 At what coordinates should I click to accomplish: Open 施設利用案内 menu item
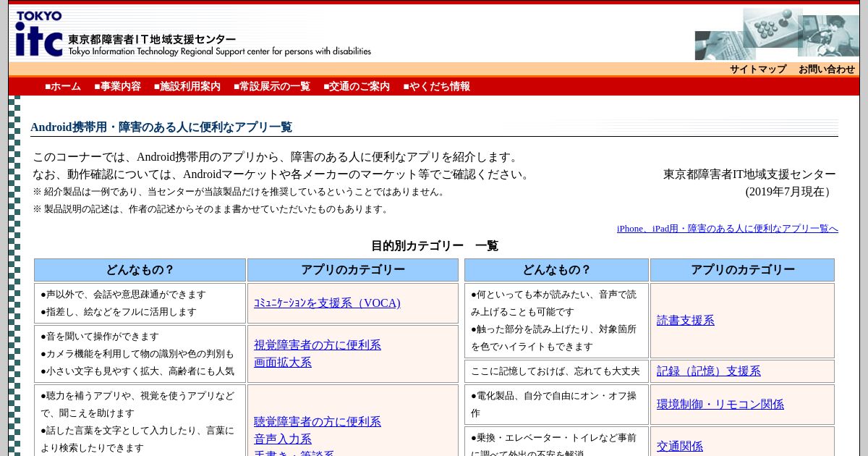coord(187,86)
